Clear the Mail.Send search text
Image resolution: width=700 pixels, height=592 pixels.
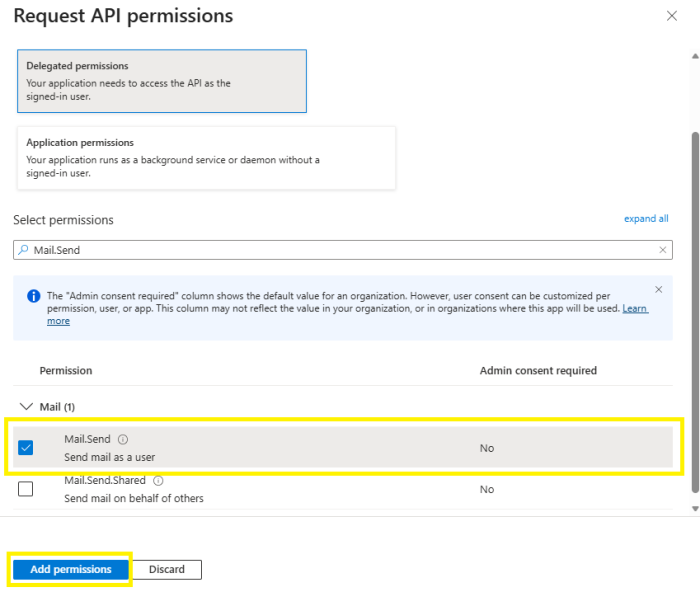[x=662, y=250]
